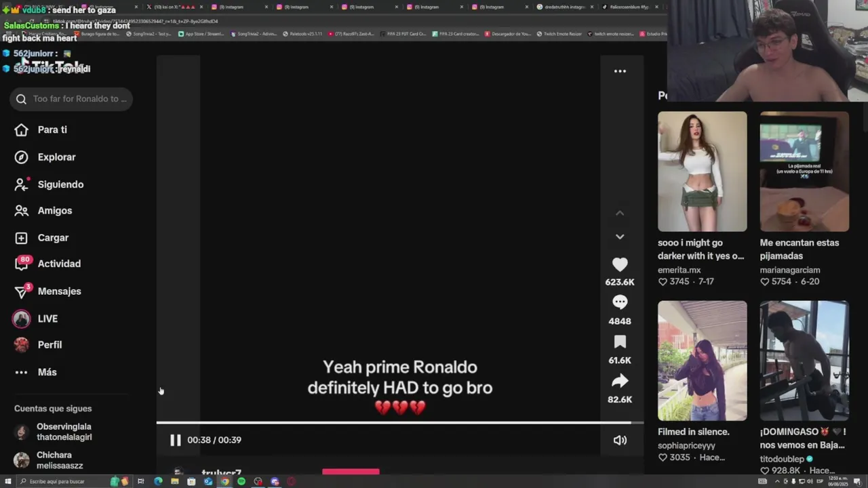Open File Explorer from taskbar
The height and width of the screenshot is (488, 868).
click(174, 481)
